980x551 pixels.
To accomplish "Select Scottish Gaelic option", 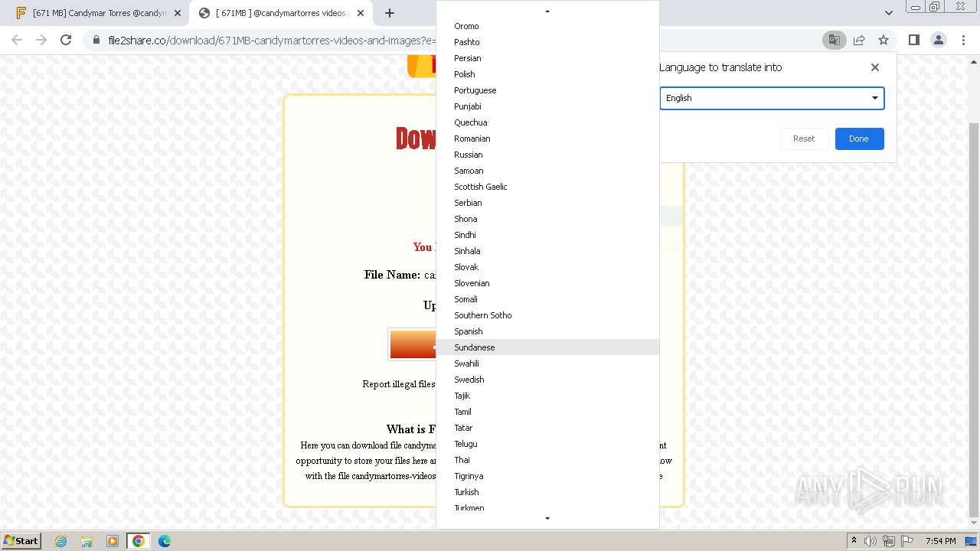I will coord(547,187).
